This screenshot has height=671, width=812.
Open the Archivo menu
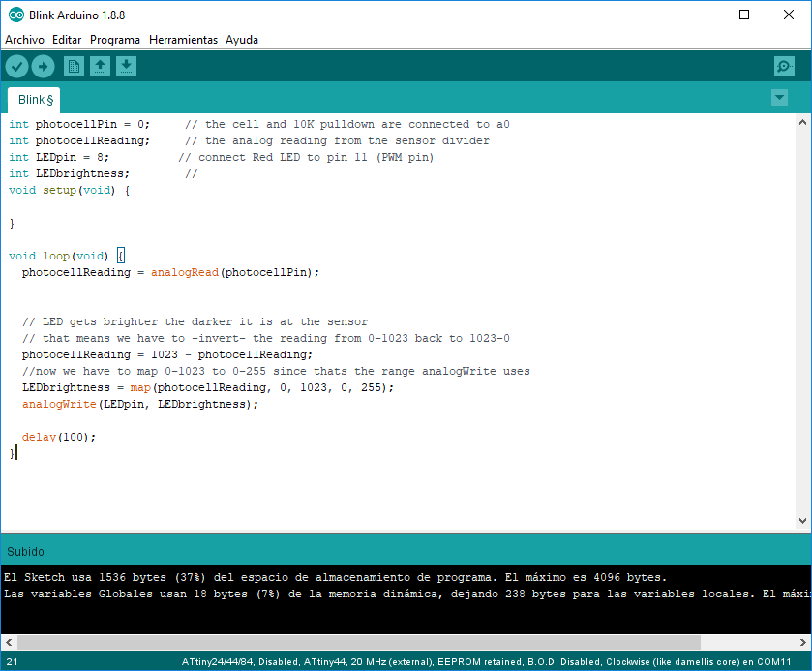[24, 40]
